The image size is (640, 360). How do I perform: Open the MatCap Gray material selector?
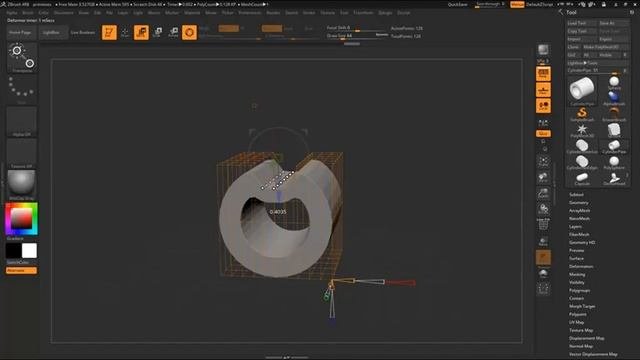22,185
